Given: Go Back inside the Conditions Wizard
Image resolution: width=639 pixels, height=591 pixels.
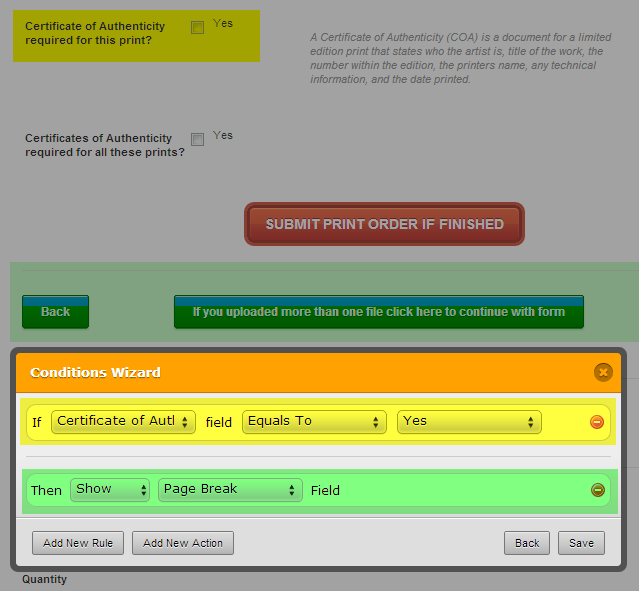Looking at the screenshot, I should pyautogui.click(x=527, y=543).
